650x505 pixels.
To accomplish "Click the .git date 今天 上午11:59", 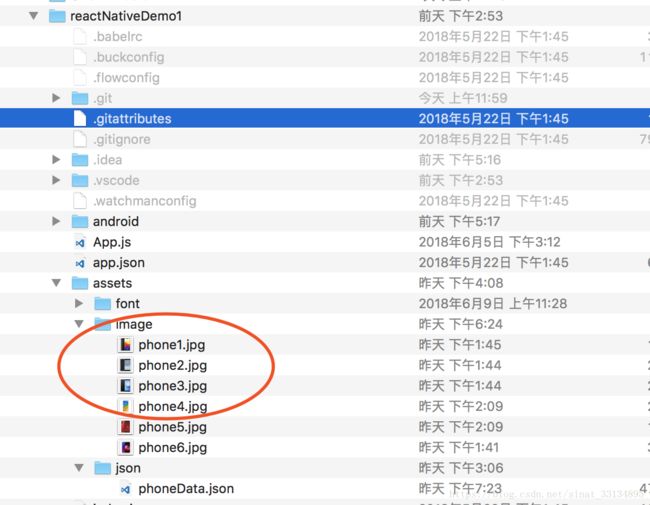I will pos(463,98).
